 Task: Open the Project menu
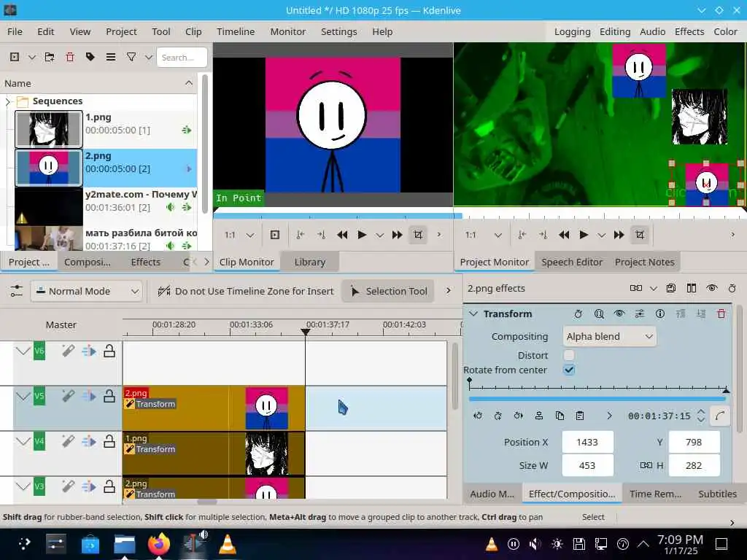coord(121,31)
